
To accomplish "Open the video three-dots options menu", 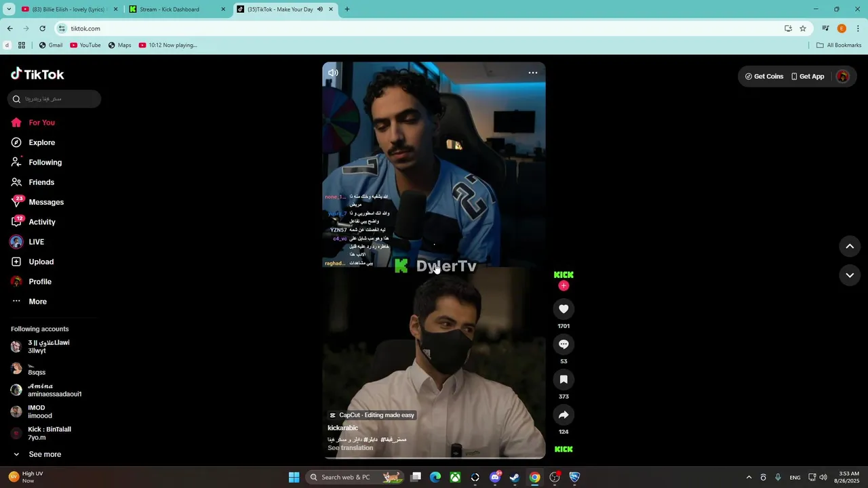I will [x=533, y=73].
